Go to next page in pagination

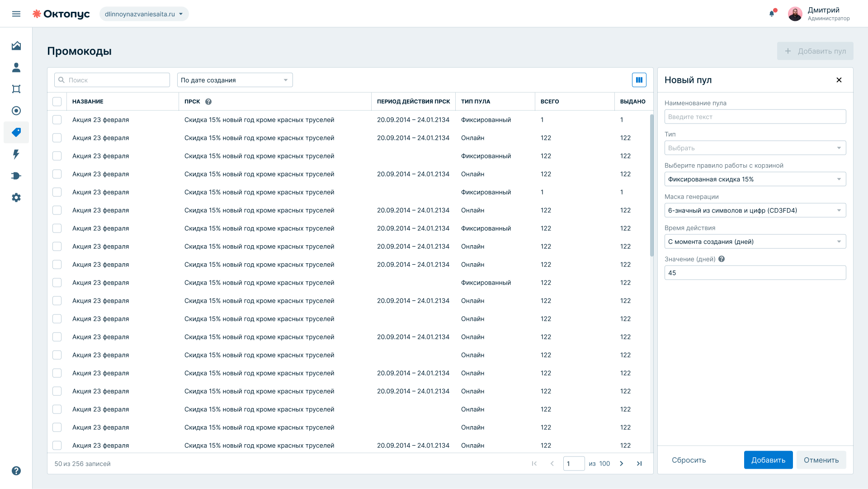[x=622, y=464]
